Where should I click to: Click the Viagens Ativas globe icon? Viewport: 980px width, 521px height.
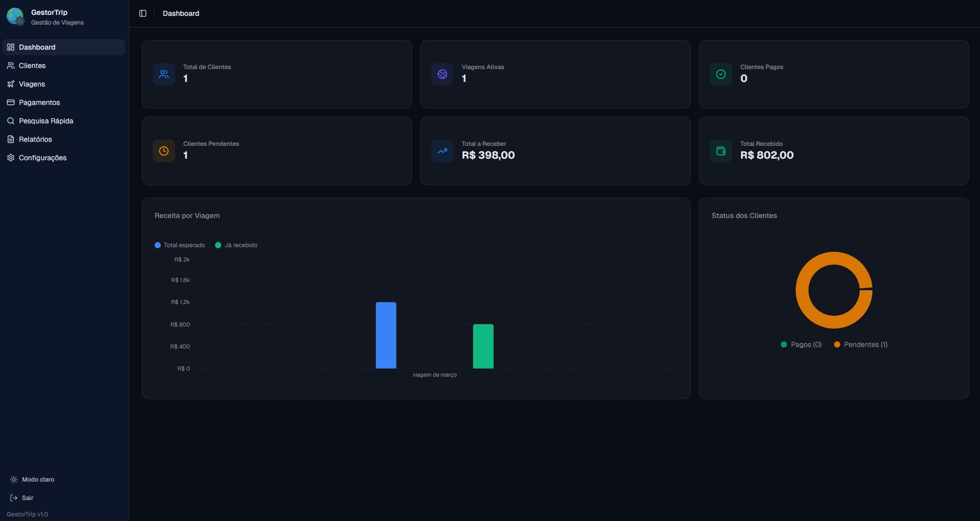coord(442,74)
